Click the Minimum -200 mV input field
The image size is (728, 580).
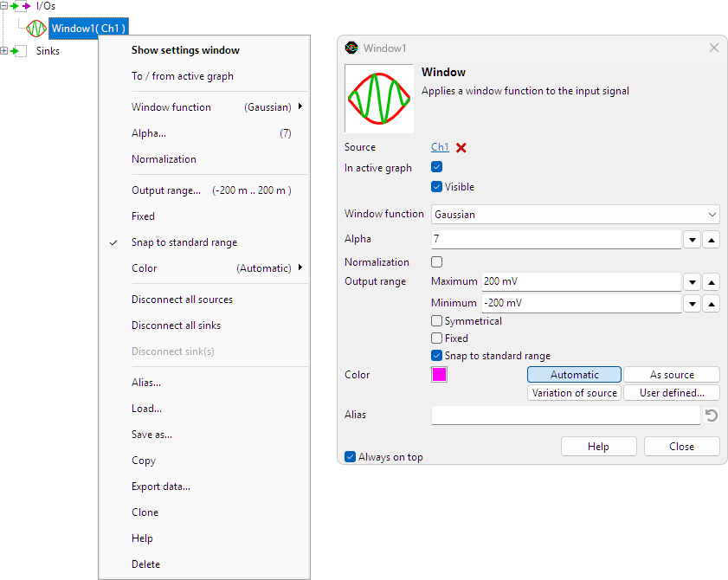[x=582, y=304]
